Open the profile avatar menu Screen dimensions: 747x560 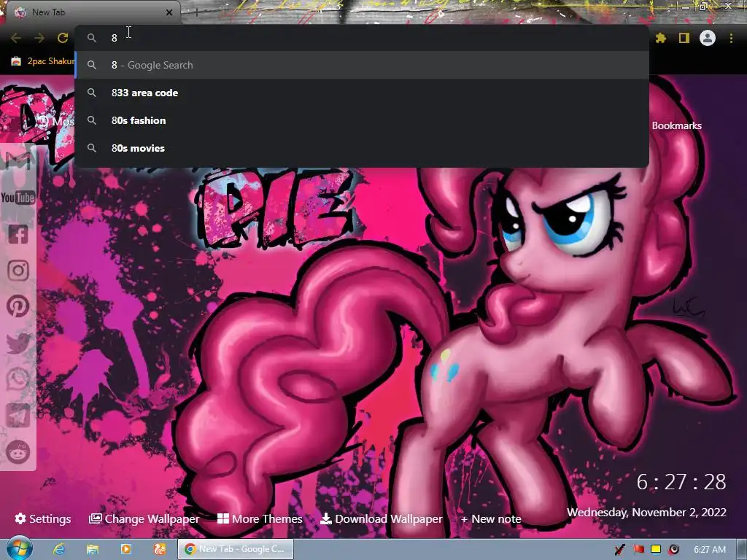coord(708,38)
